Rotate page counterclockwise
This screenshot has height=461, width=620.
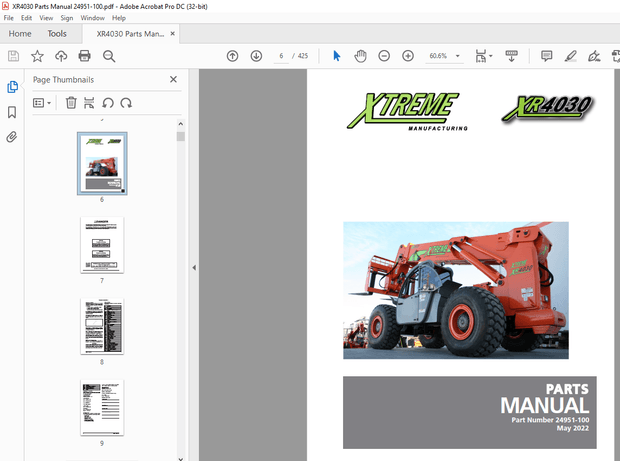[108, 103]
